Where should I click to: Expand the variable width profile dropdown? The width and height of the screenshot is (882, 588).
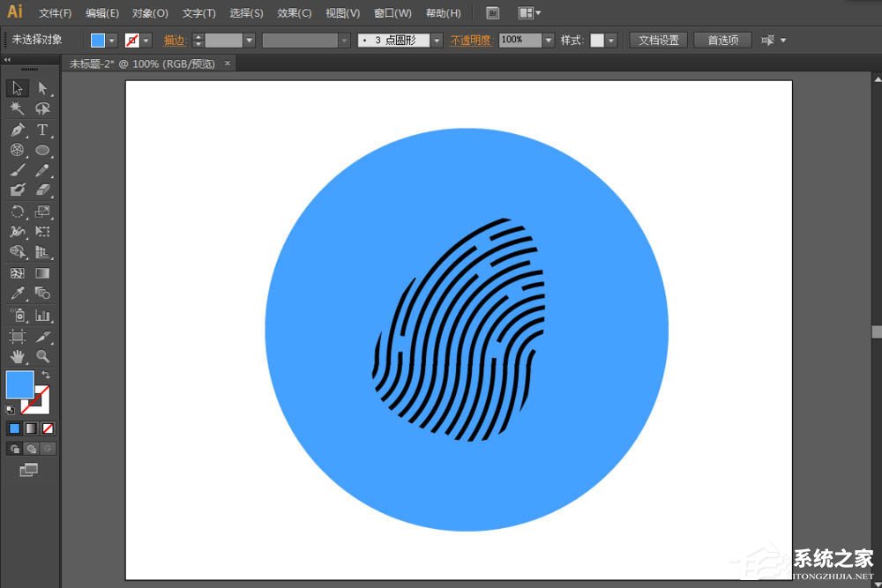[x=344, y=40]
